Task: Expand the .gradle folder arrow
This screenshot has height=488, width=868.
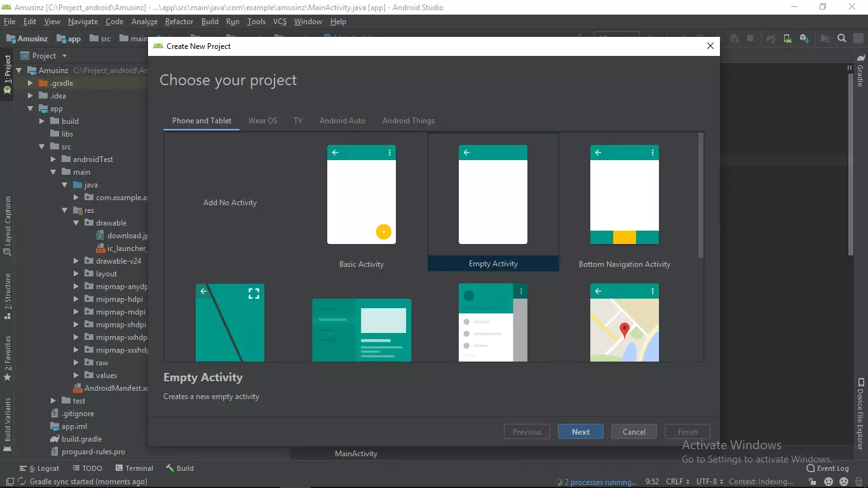Action: pos(30,83)
